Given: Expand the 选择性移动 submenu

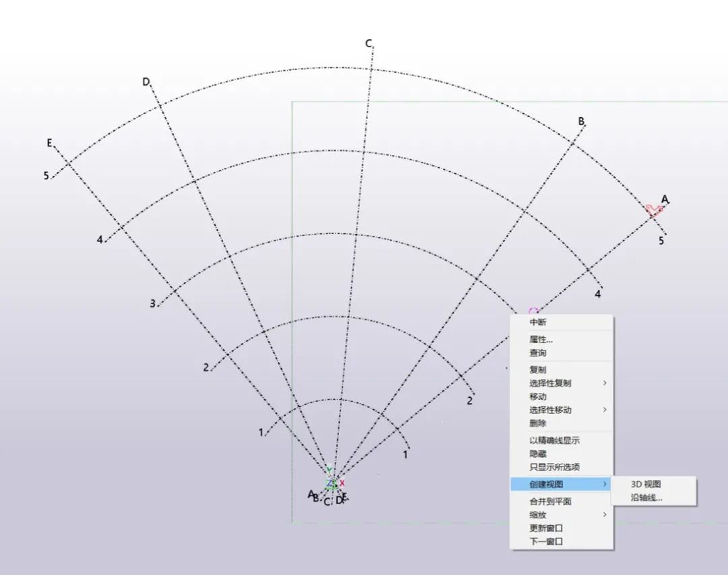Looking at the screenshot, I should pos(562,410).
